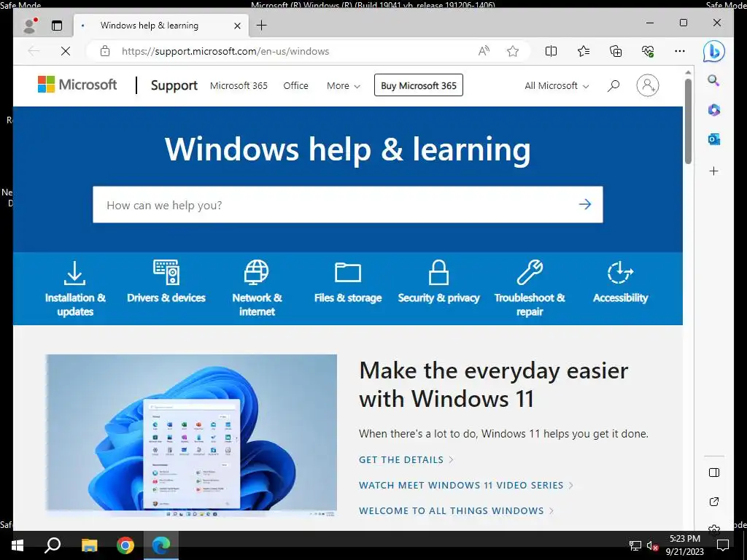Launch Google Chrome from taskbar
The image size is (747, 560).
pos(125,545)
